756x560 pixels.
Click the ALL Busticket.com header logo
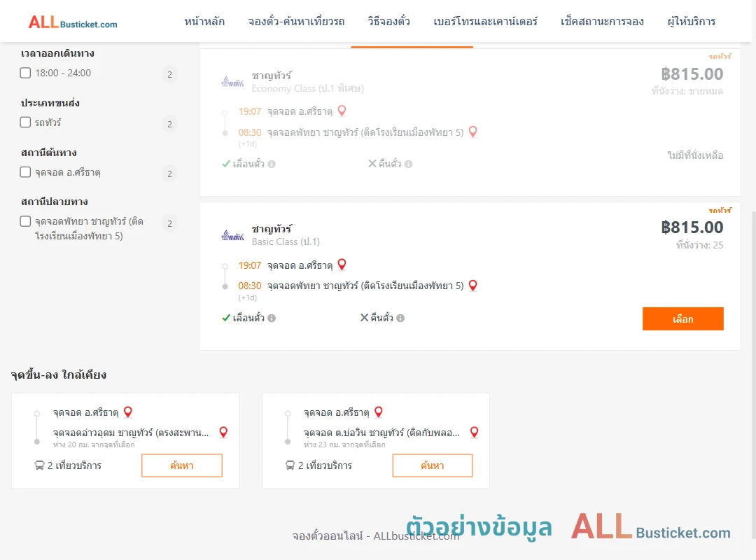(x=73, y=22)
